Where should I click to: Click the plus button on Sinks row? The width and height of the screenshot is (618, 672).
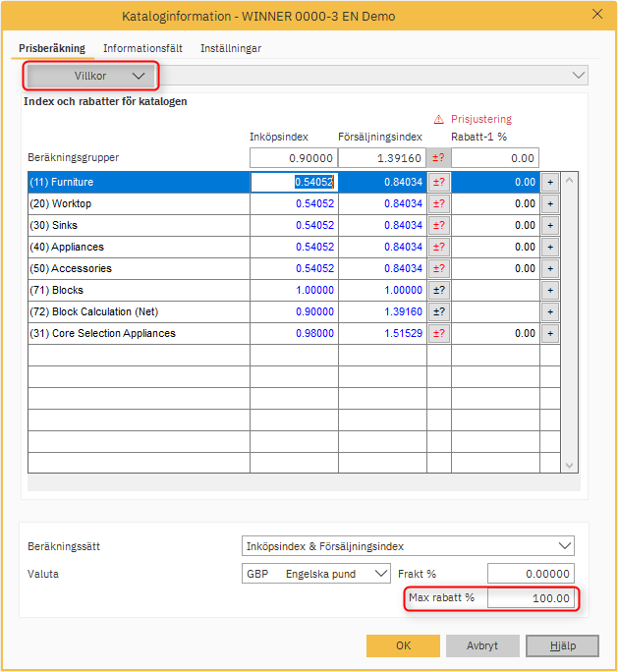[x=549, y=225]
